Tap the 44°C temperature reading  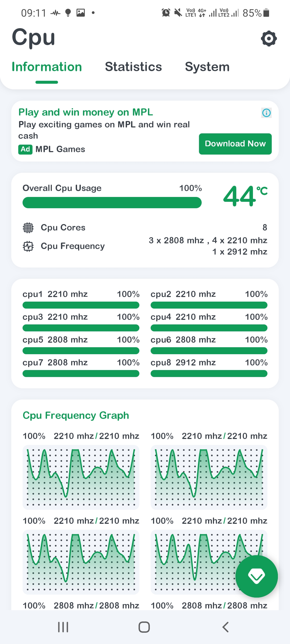point(245,196)
